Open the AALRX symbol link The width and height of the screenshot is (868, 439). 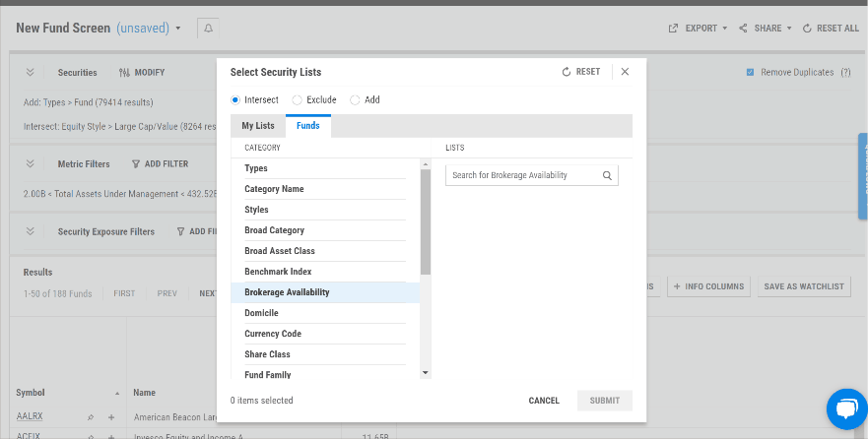point(29,417)
